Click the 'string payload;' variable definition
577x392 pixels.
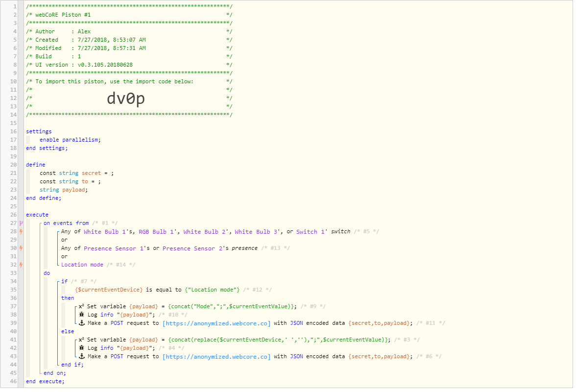64,190
